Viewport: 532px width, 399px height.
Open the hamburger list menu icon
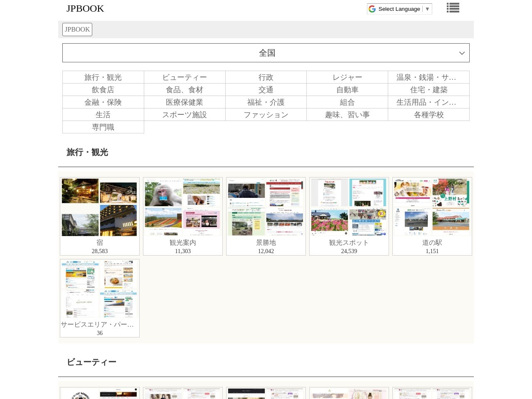pos(453,8)
